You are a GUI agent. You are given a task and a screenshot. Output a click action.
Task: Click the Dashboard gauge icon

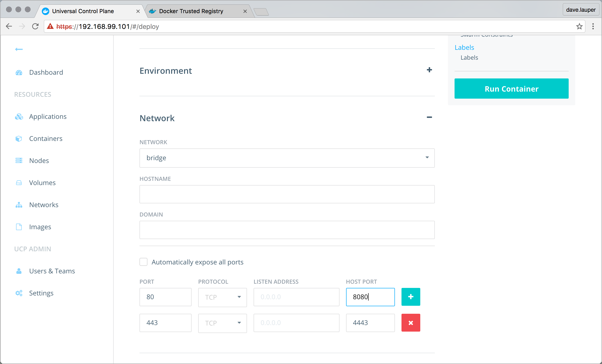click(x=19, y=73)
